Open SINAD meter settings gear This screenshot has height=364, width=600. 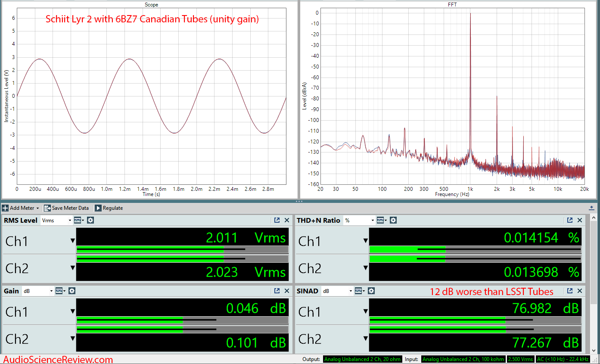(371, 291)
